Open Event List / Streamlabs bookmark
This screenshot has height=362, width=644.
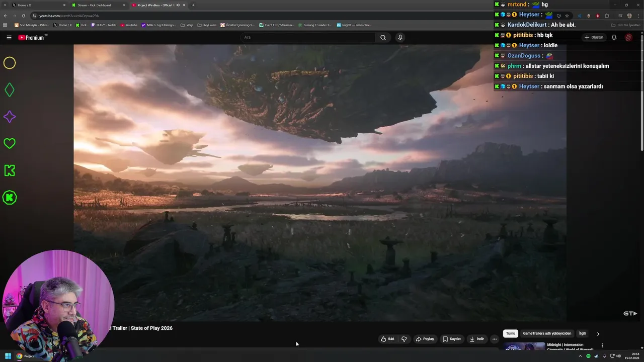coord(276,25)
